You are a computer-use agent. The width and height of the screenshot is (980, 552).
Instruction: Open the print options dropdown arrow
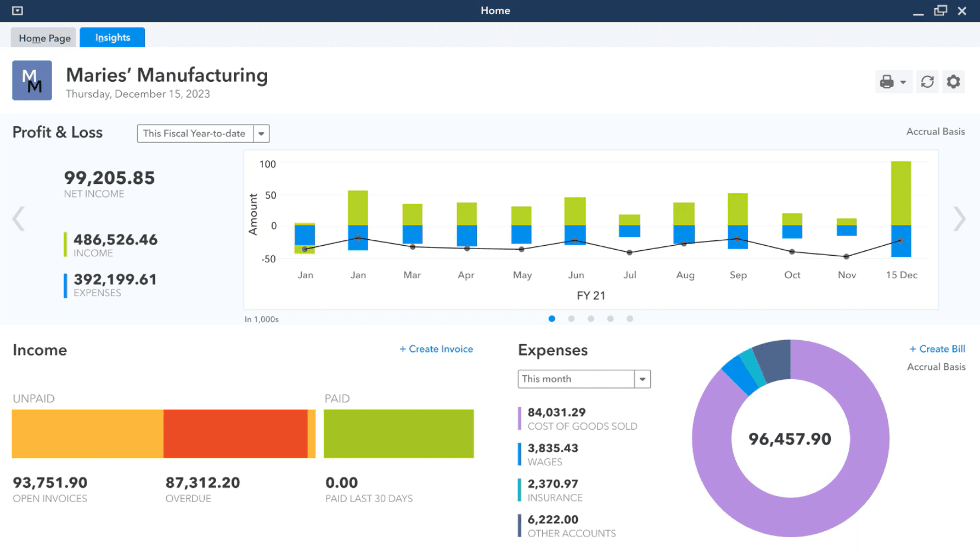pyautogui.click(x=903, y=82)
